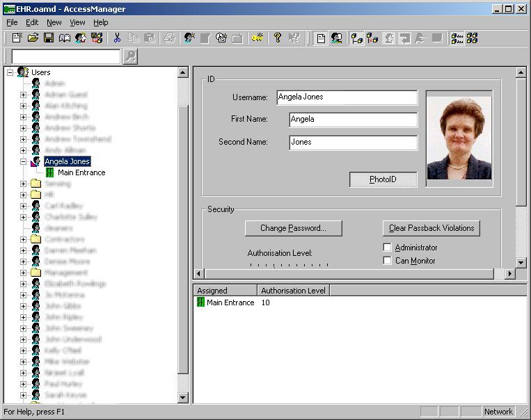This screenshot has height=420, width=531.
Task: Collapse the Angela Jones tree node
Action: pyautogui.click(x=23, y=161)
